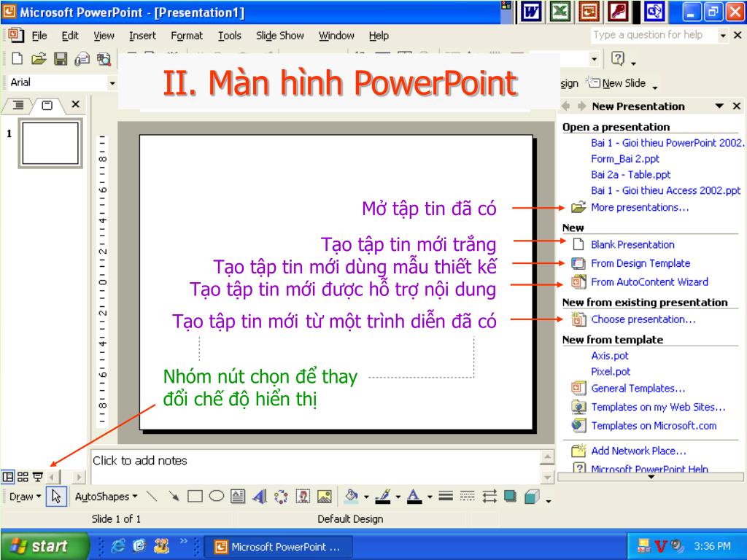Apply Fill Color paint bucket swatch
747x560 pixels.
tap(352, 497)
